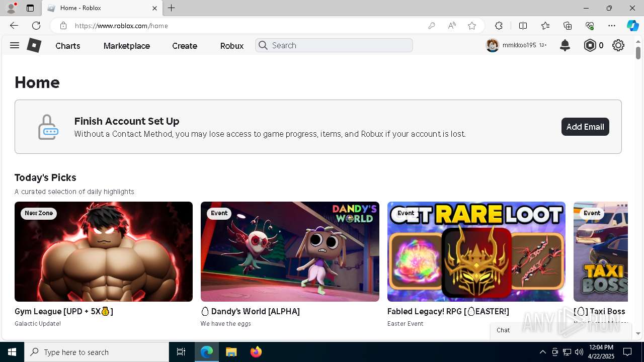Click the browser address bar URL
Screen dimensions: 644x362
[x=121, y=26]
